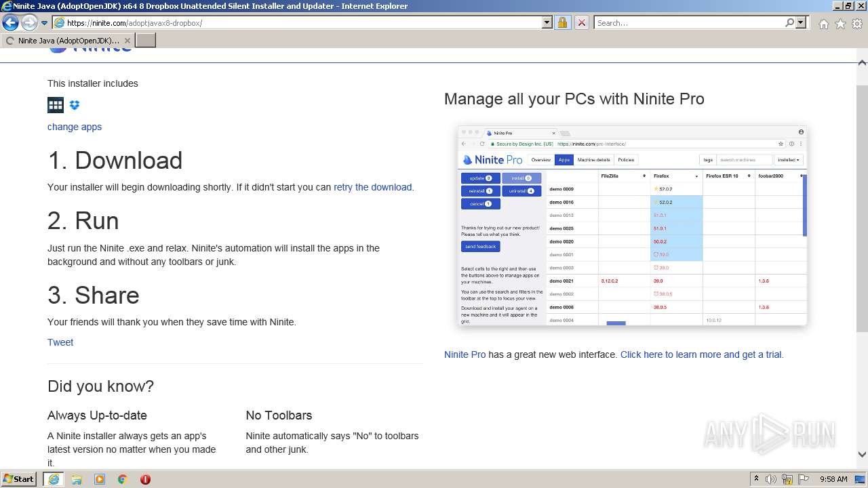Image resolution: width=868 pixels, height=488 pixels.
Task: Click Manage all your PCs heading
Action: [x=574, y=99]
